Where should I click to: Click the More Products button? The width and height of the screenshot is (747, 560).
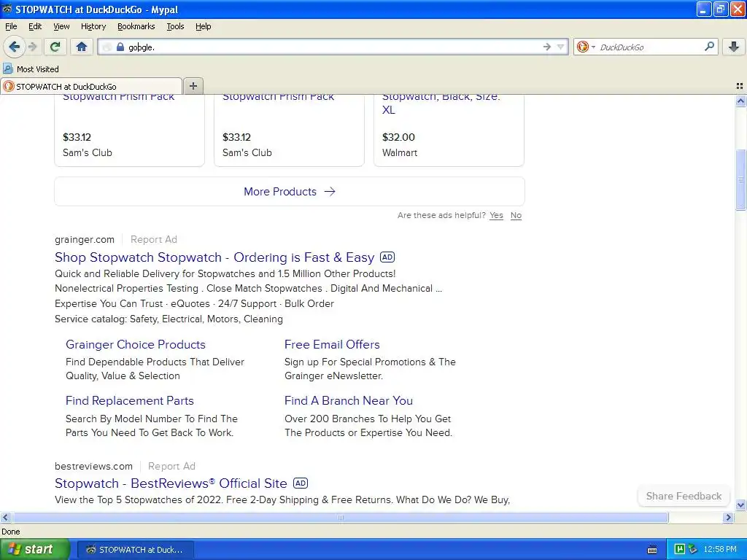point(290,192)
